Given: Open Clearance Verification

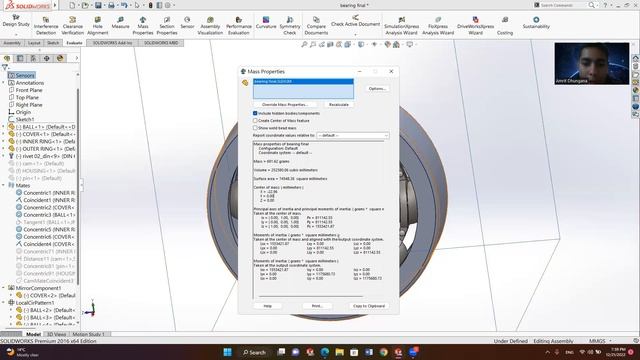Looking at the screenshot, I should 73,26.
